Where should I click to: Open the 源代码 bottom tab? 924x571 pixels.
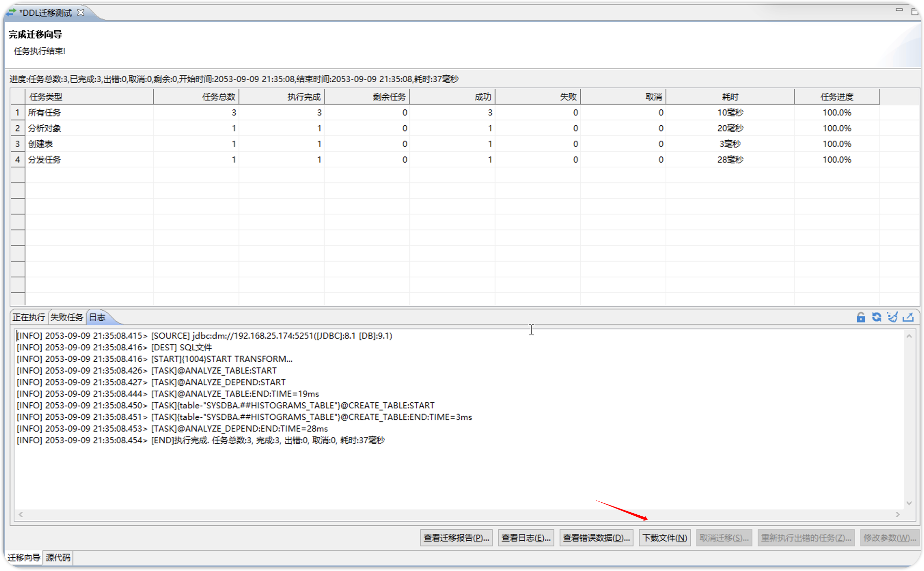click(x=58, y=557)
